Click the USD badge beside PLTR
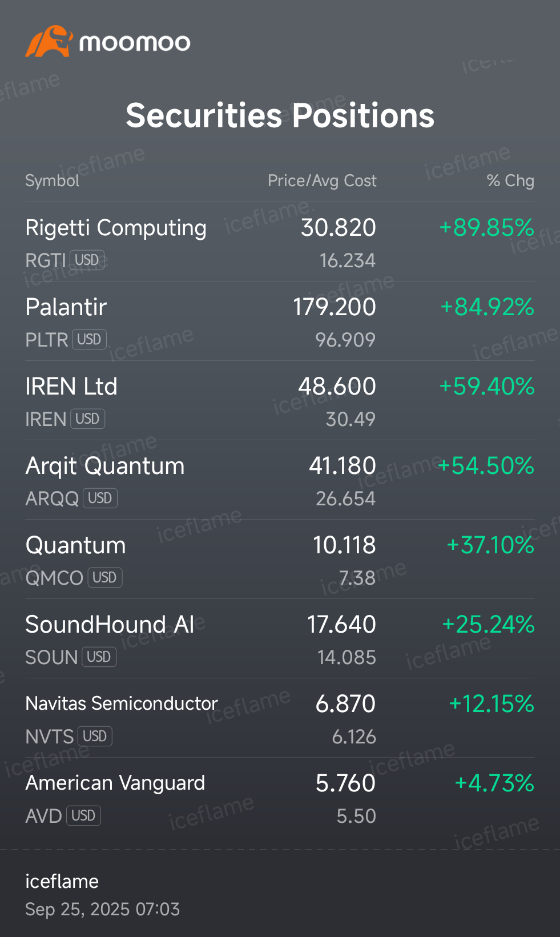This screenshot has height=937, width=560. click(x=89, y=340)
